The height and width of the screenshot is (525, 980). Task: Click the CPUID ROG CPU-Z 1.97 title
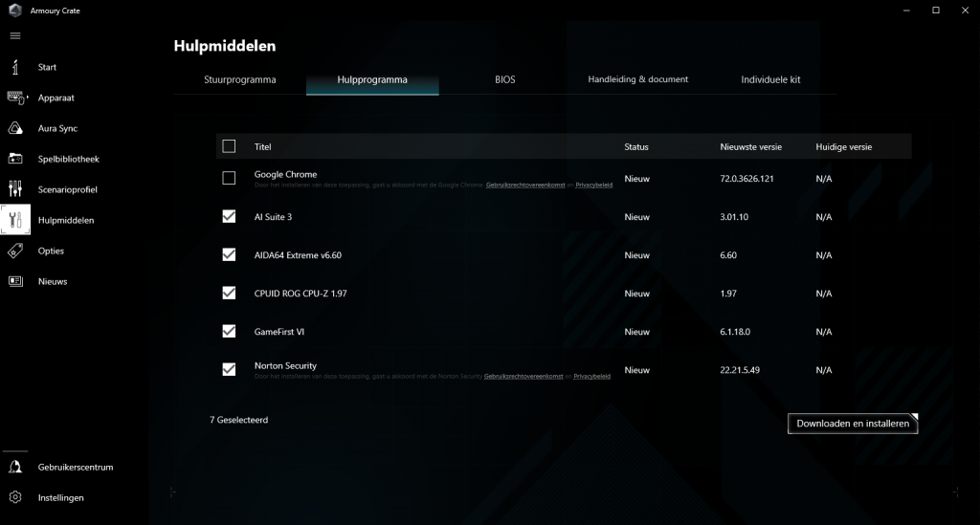[300, 293]
